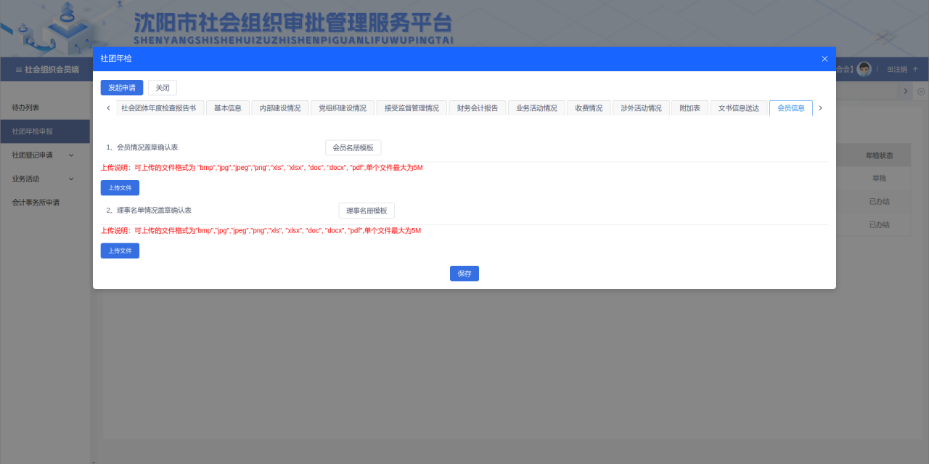Toggle sidebar via hamburger icon beside 社会组织会员端

click(18, 69)
